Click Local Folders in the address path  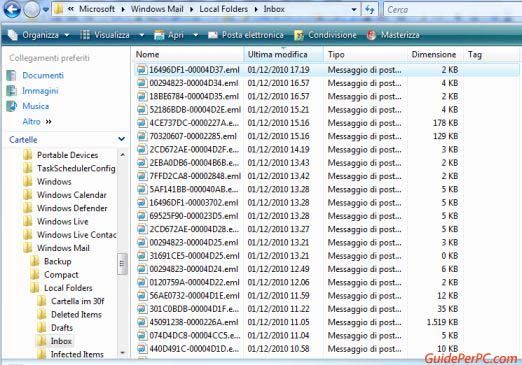tap(223, 9)
